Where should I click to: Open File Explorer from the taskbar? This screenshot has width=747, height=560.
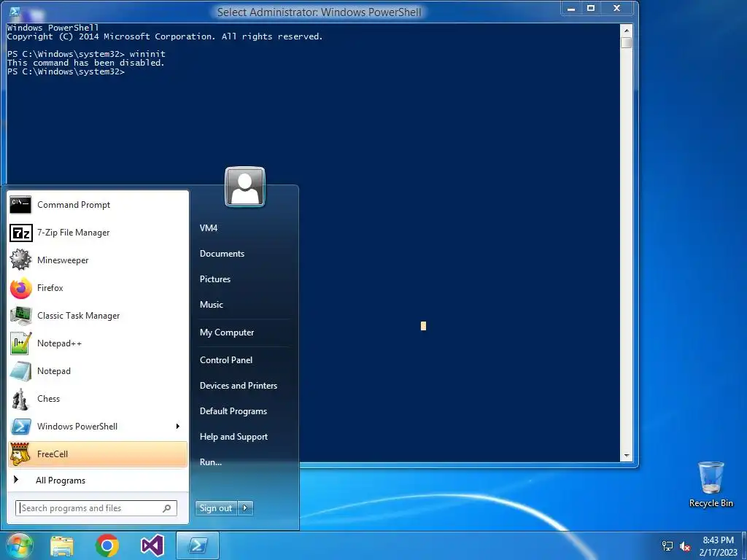pos(62,545)
